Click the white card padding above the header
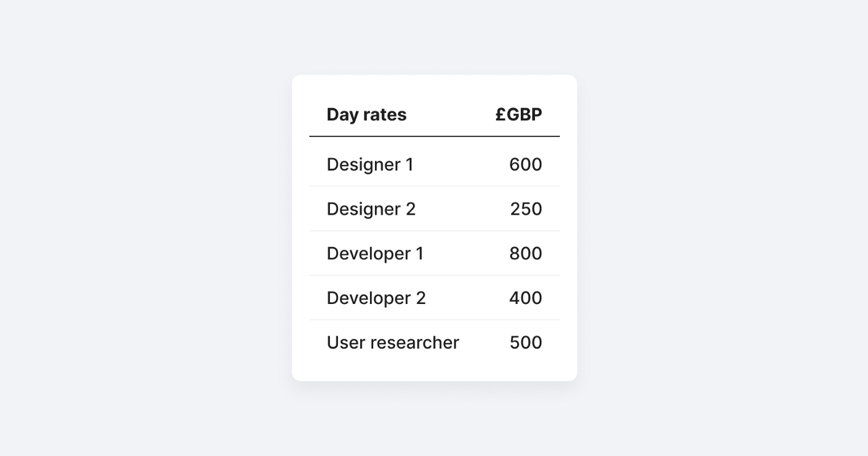The width and height of the screenshot is (868, 456). (434, 87)
